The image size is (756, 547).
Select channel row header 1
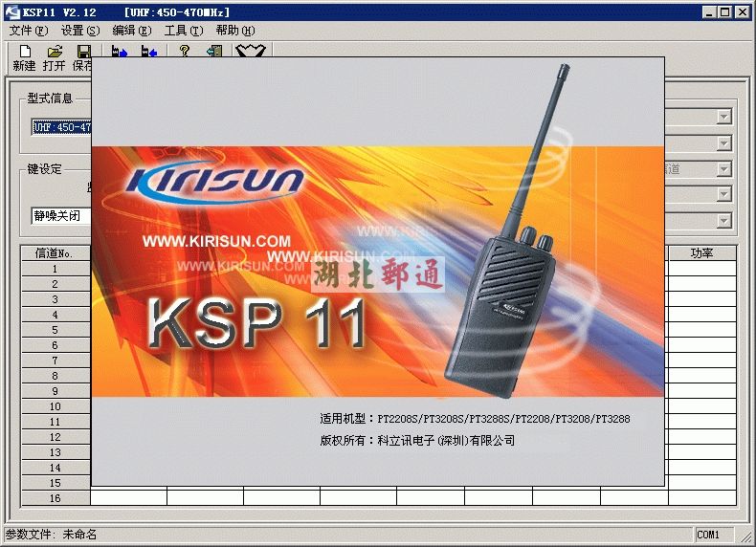click(x=56, y=269)
